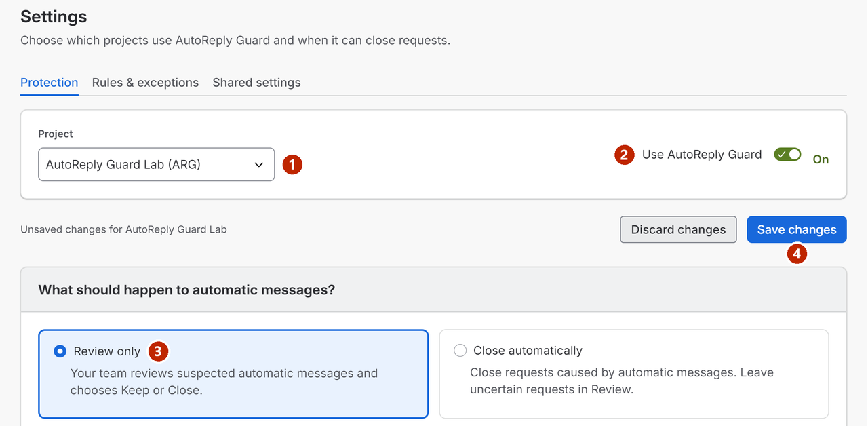868x426 pixels.
Task: Go to the Shared settings tab
Action: coord(256,83)
